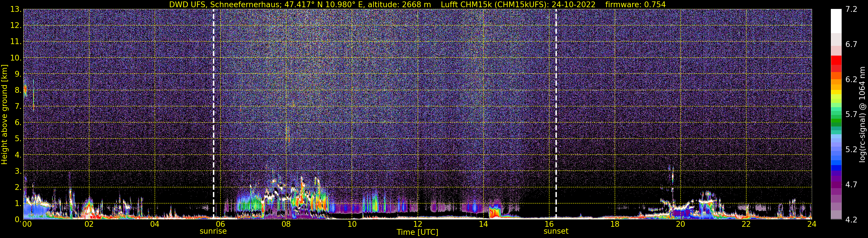This screenshot has width=868, height=238.
Task: Click 'altitude: 2668 m' in the title
Action: pyautogui.click(x=399, y=5)
